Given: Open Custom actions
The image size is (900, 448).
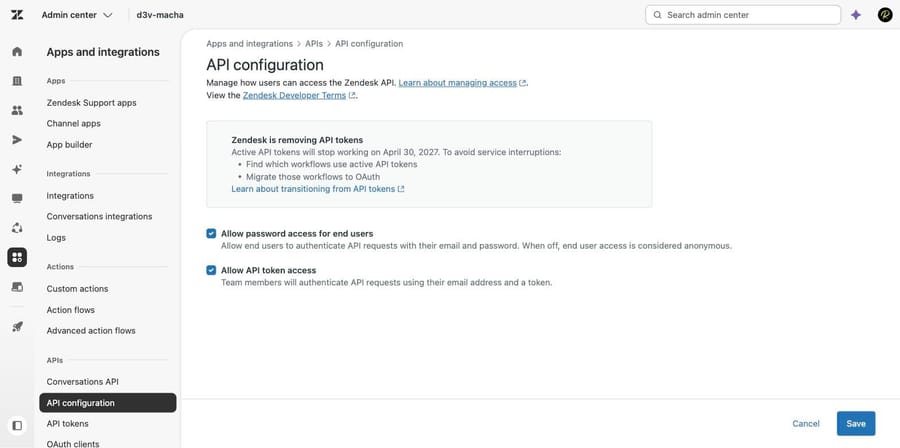Looking at the screenshot, I should tap(77, 289).
